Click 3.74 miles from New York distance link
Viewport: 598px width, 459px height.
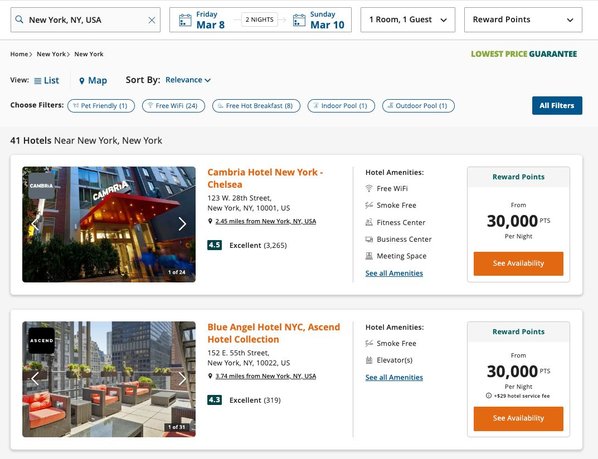[x=265, y=376]
